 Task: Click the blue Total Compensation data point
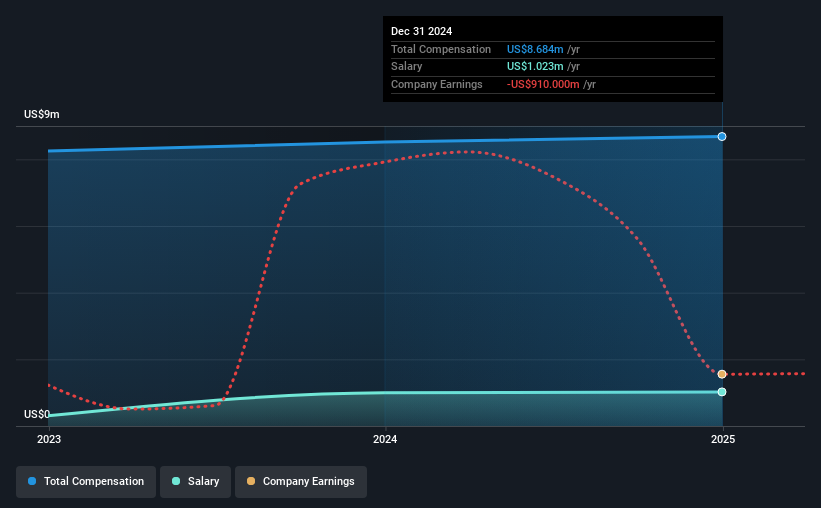[722, 137]
